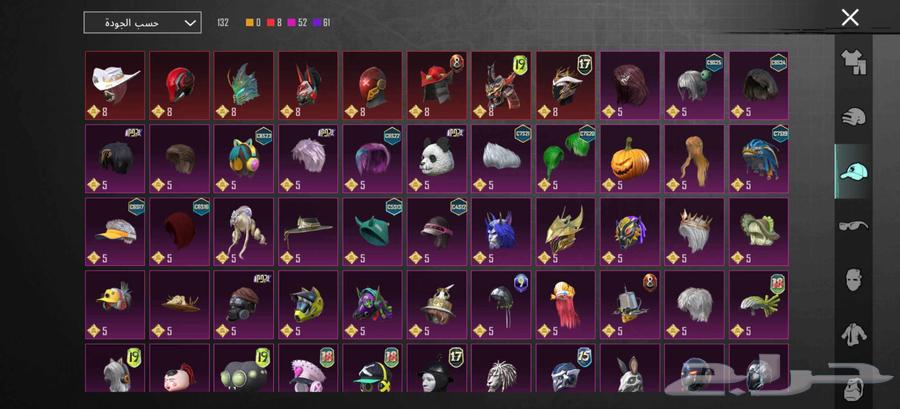Expand the sort by quality dropdown
The height and width of the screenshot is (409, 900).
click(x=142, y=23)
